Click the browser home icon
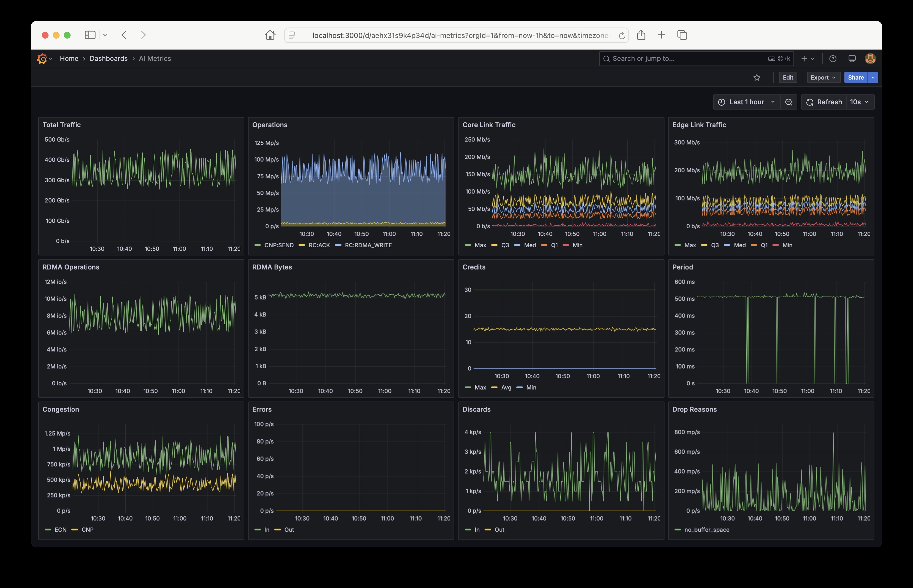Viewport: 913px width, 588px height. tap(270, 35)
